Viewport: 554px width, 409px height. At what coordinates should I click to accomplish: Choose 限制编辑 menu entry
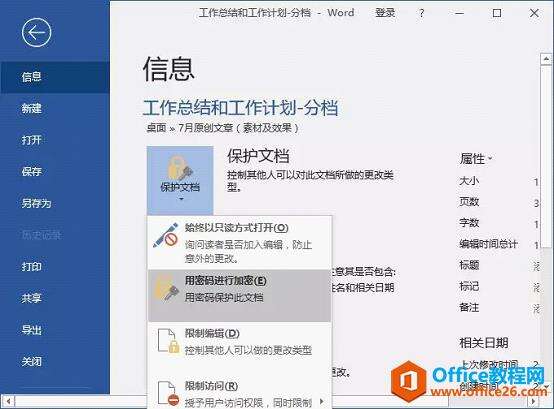click(240, 342)
